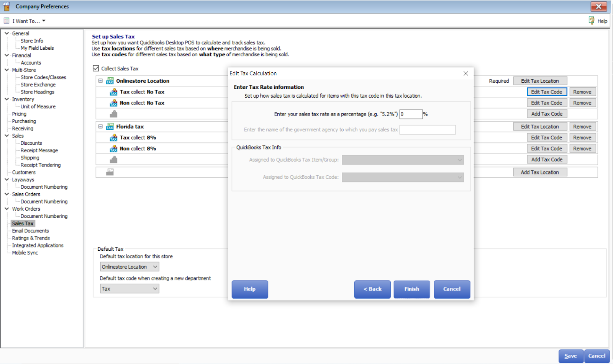Screen dimensions: 613x364
Task: Click icon beside Non collect 8%
Action: (113, 149)
